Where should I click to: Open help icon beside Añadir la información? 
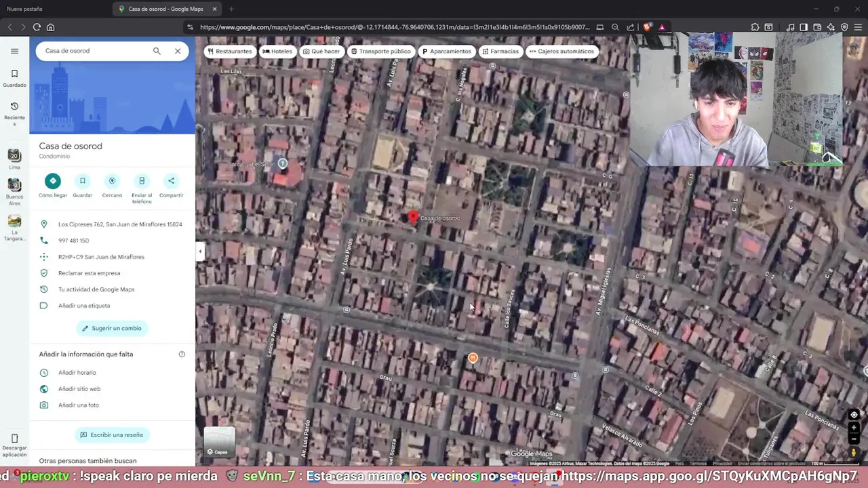[182, 354]
